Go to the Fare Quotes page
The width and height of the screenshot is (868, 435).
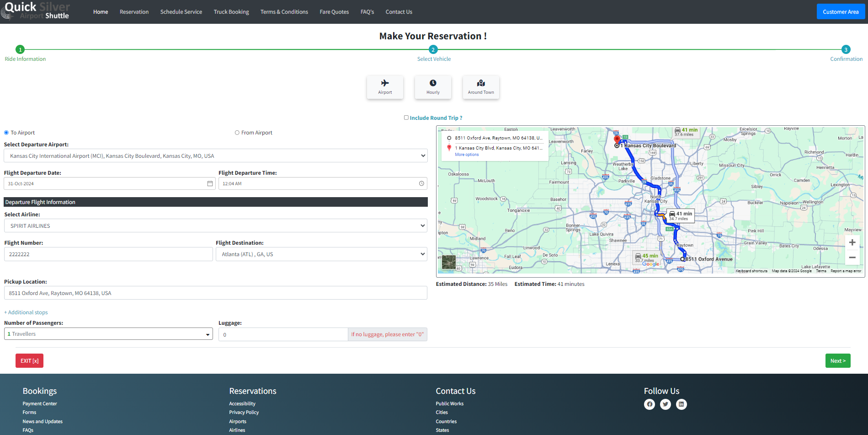coord(334,12)
